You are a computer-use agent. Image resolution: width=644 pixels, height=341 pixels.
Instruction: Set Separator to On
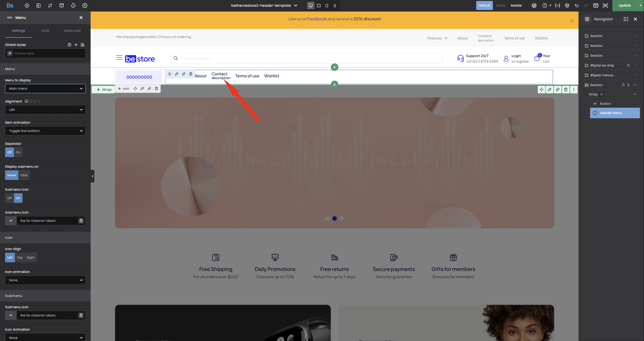[18, 152]
